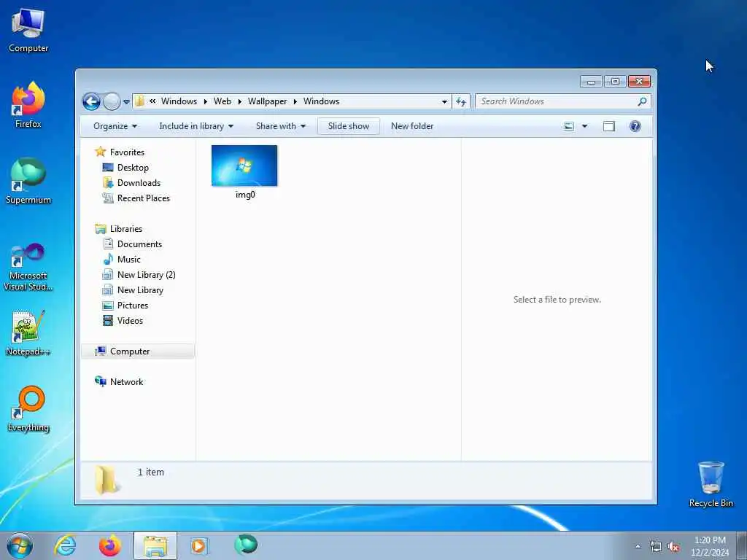747x560 pixels.
Task: Open the Include in library menu
Action: 196,126
